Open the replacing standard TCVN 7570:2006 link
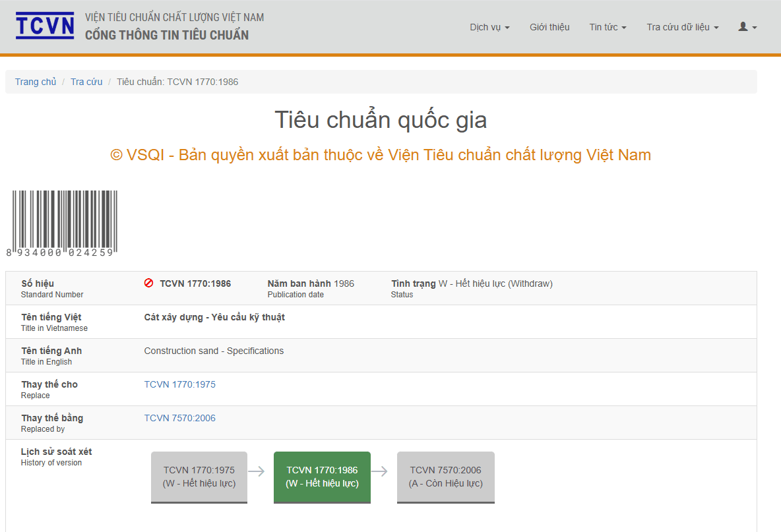Screen dimensions: 781x532 [x=180, y=418]
